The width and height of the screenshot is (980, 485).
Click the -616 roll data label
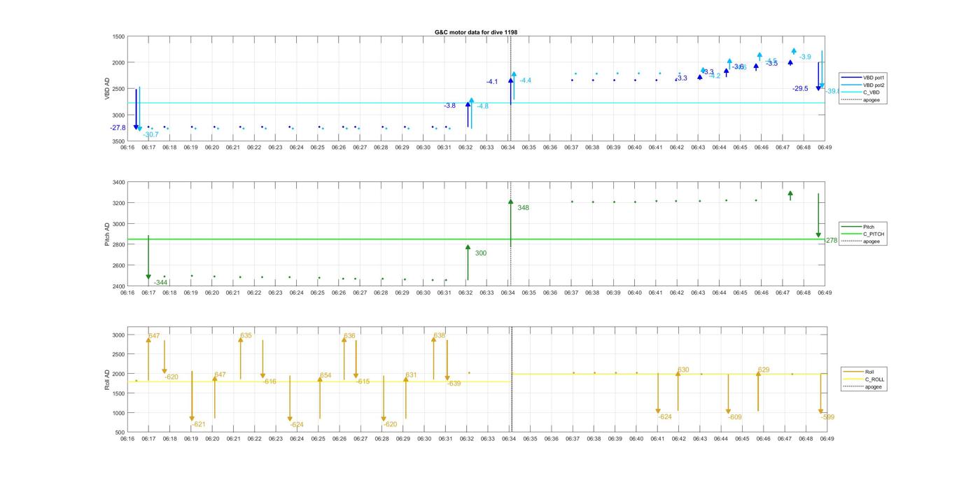[269, 382]
